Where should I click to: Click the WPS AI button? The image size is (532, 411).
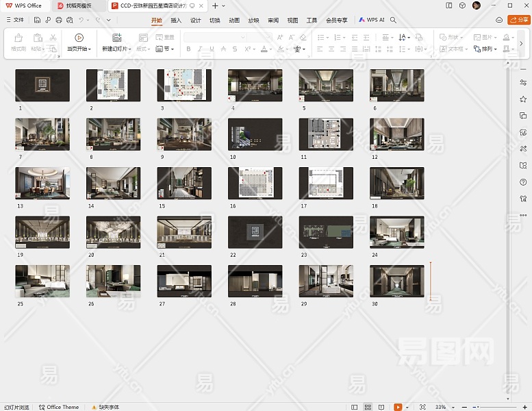(372, 21)
